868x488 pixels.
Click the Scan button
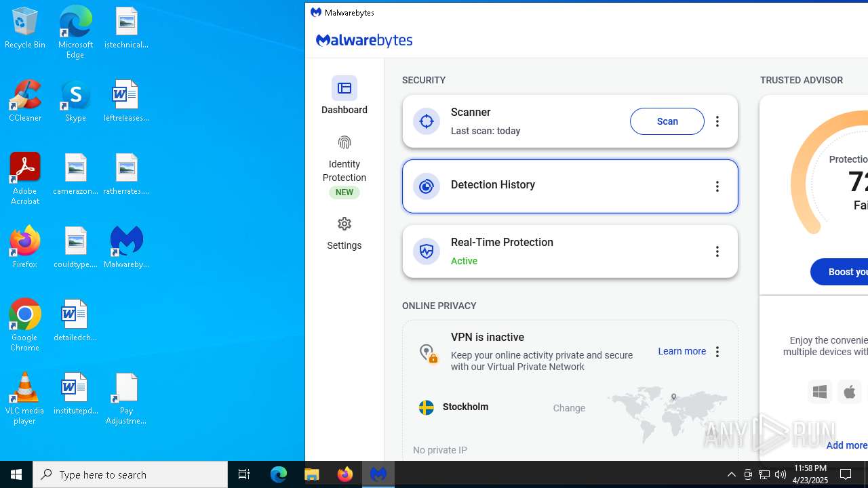click(x=667, y=121)
